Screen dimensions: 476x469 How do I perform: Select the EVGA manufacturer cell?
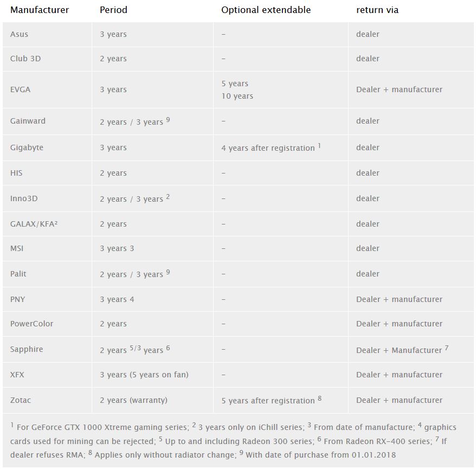pyautogui.click(x=21, y=89)
